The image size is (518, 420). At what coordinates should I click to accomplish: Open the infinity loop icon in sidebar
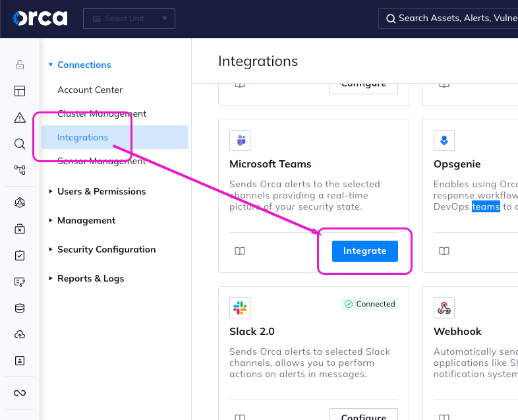click(x=20, y=393)
